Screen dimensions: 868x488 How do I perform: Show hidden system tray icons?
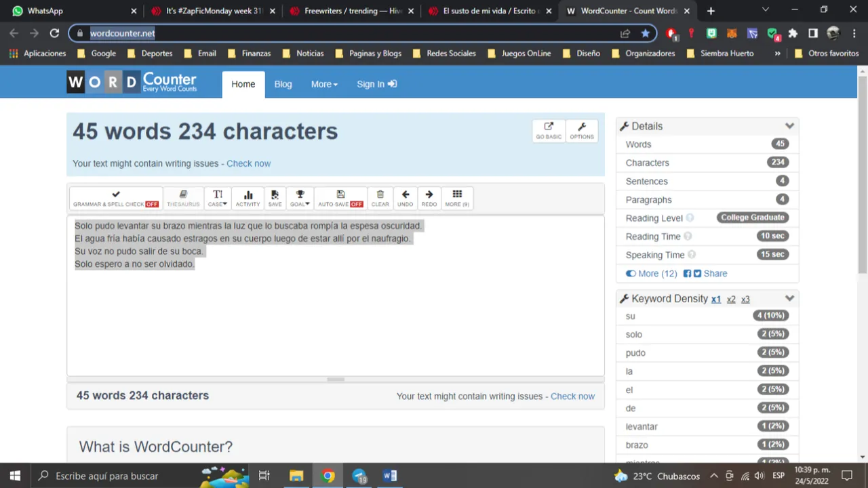[714, 476]
